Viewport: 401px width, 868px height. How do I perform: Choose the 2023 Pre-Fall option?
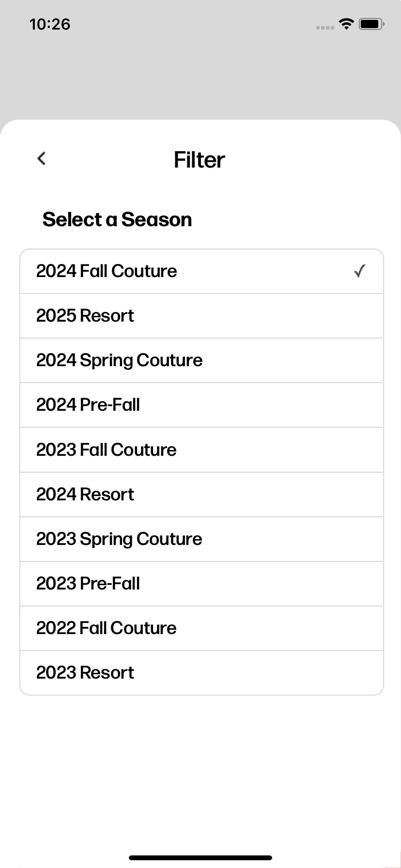201,584
